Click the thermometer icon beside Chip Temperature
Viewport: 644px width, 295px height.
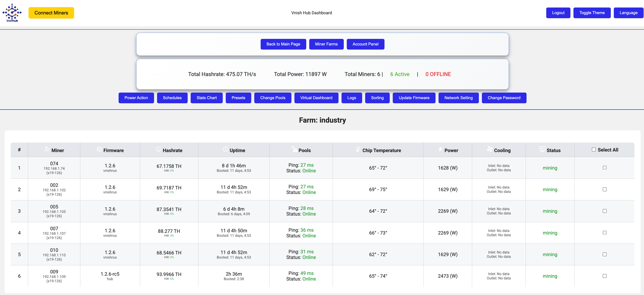pos(358,149)
